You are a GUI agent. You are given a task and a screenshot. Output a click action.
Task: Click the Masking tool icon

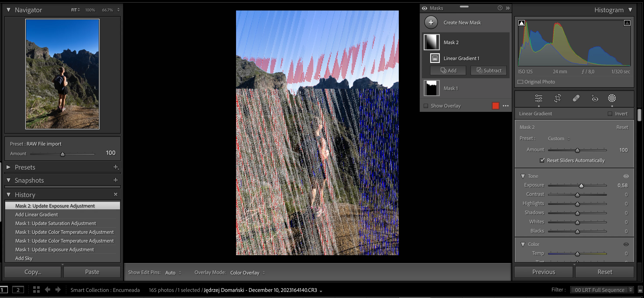point(612,98)
